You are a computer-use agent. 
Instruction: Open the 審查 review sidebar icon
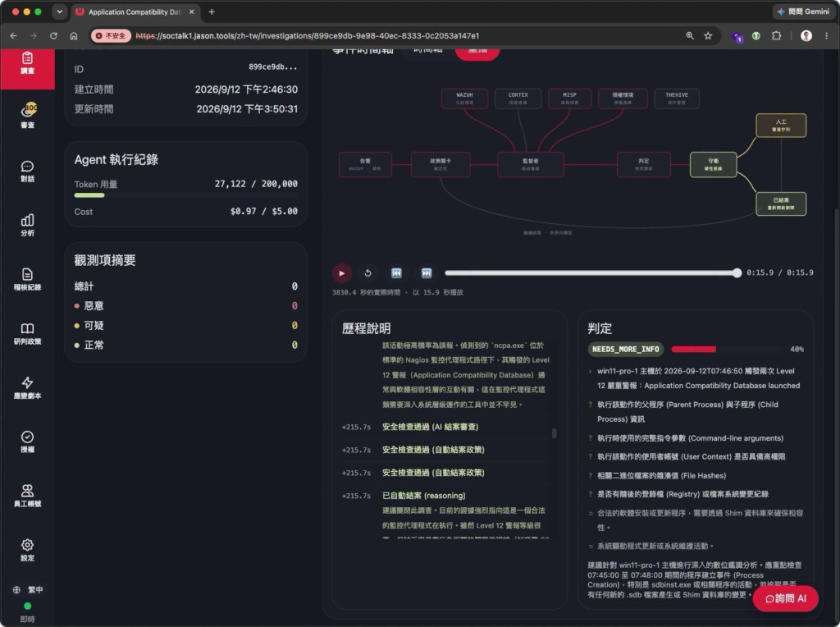(27, 115)
